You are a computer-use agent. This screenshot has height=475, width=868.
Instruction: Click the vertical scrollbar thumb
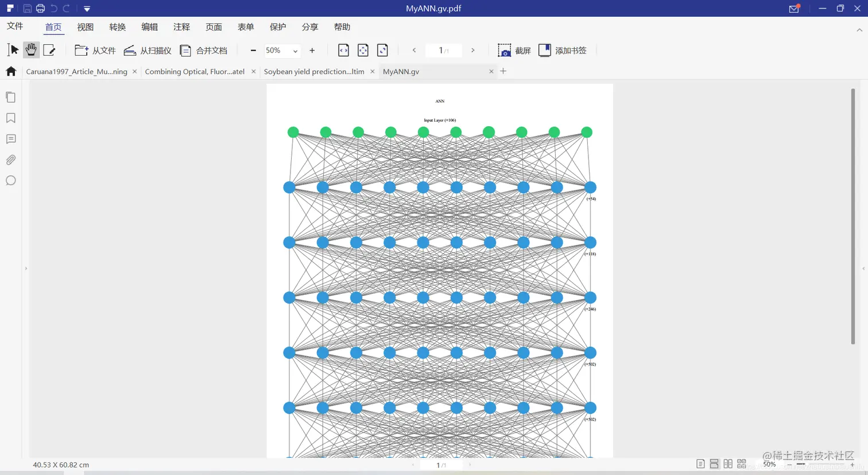click(x=853, y=216)
